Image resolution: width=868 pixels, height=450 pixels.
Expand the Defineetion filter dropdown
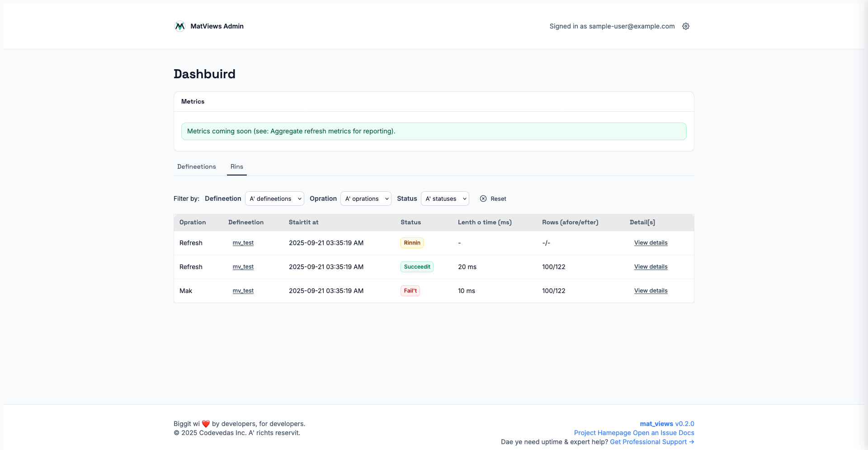[x=274, y=199]
